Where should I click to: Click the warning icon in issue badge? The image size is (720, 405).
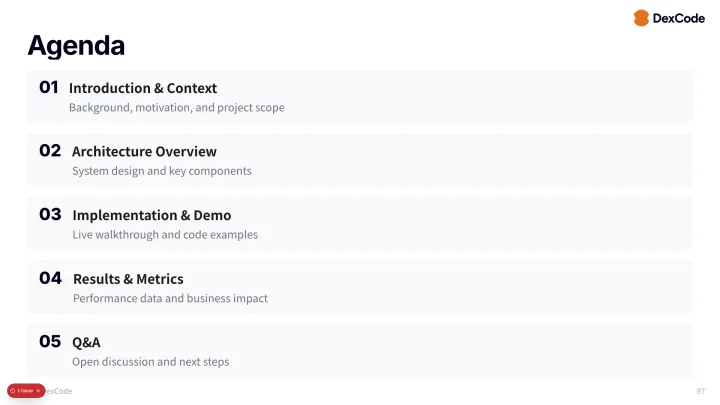pos(12,390)
